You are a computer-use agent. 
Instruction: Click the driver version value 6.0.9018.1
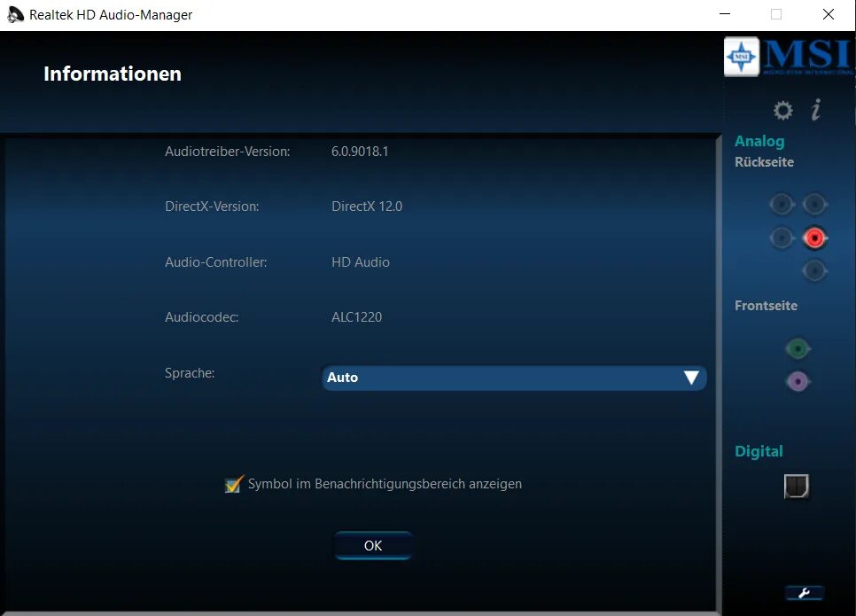360,152
